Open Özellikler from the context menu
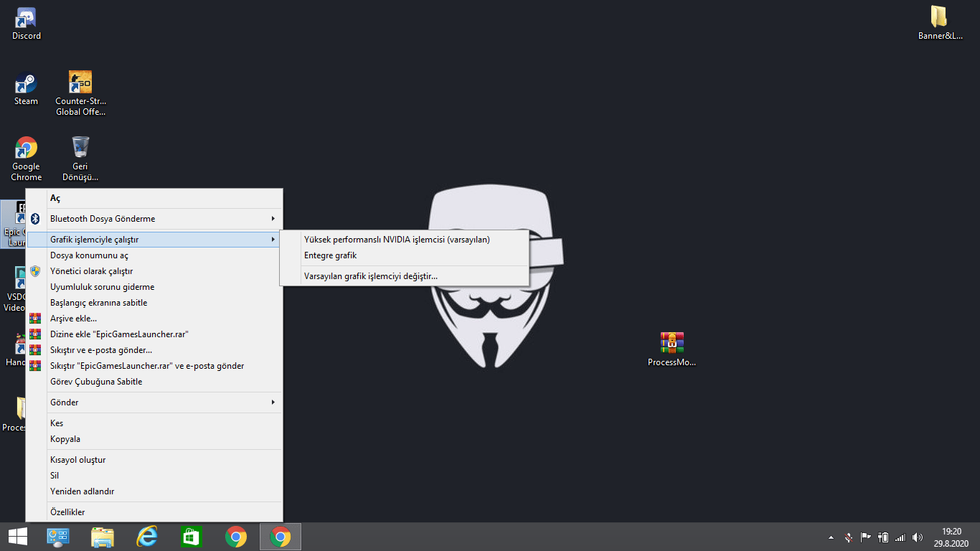This screenshot has width=980, height=551. tap(154, 512)
